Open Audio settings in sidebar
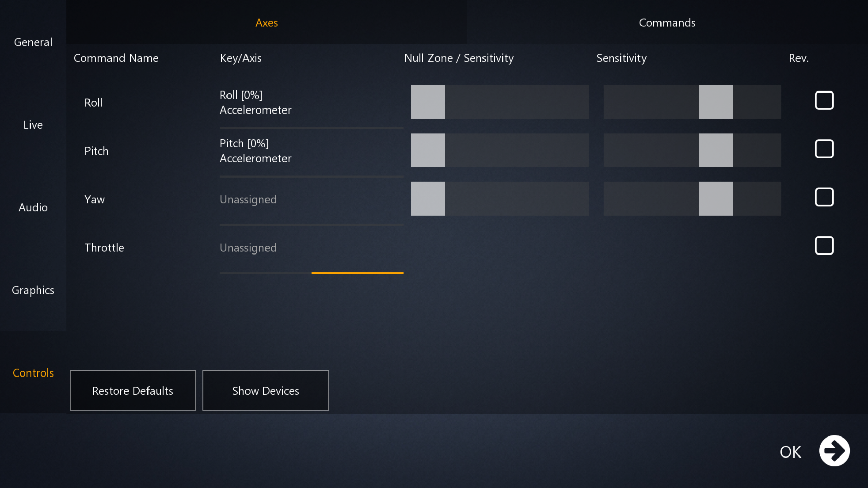The width and height of the screenshot is (868, 488). coord(33,207)
